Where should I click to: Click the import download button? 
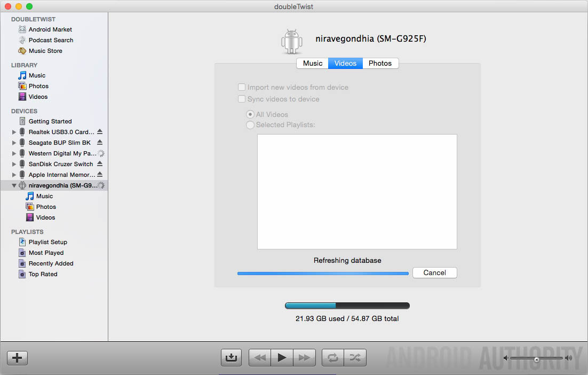[231, 358]
